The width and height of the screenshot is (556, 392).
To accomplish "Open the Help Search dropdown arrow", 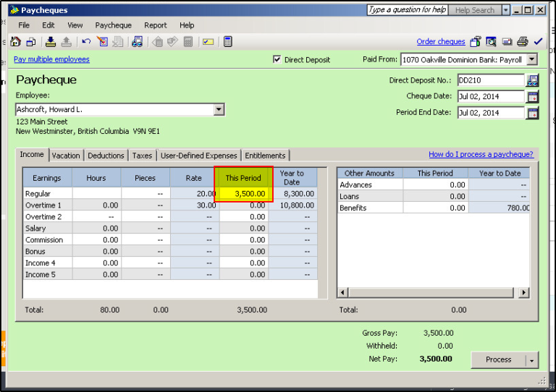I will point(506,10).
